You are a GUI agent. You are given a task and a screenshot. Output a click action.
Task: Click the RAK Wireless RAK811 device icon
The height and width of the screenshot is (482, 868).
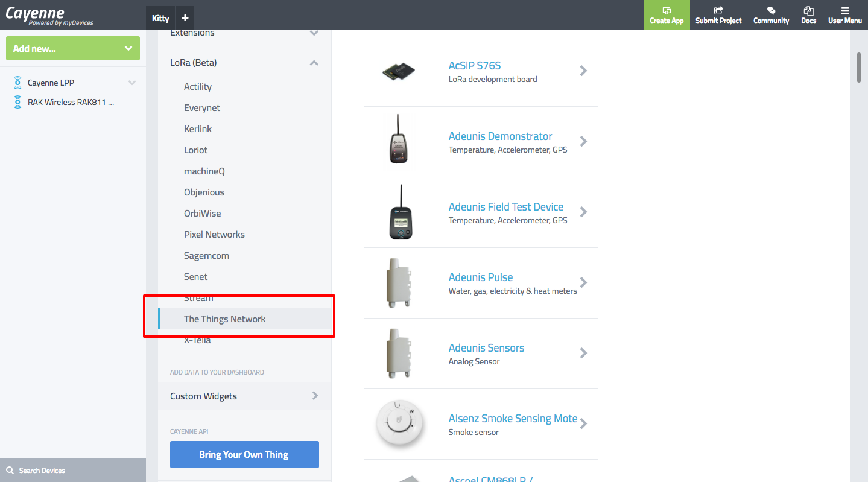17,102
